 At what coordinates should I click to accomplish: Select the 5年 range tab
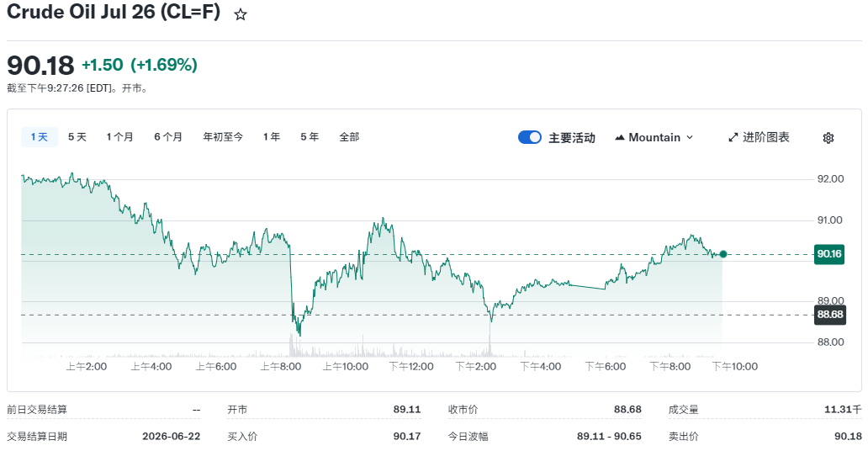[310, 137]
